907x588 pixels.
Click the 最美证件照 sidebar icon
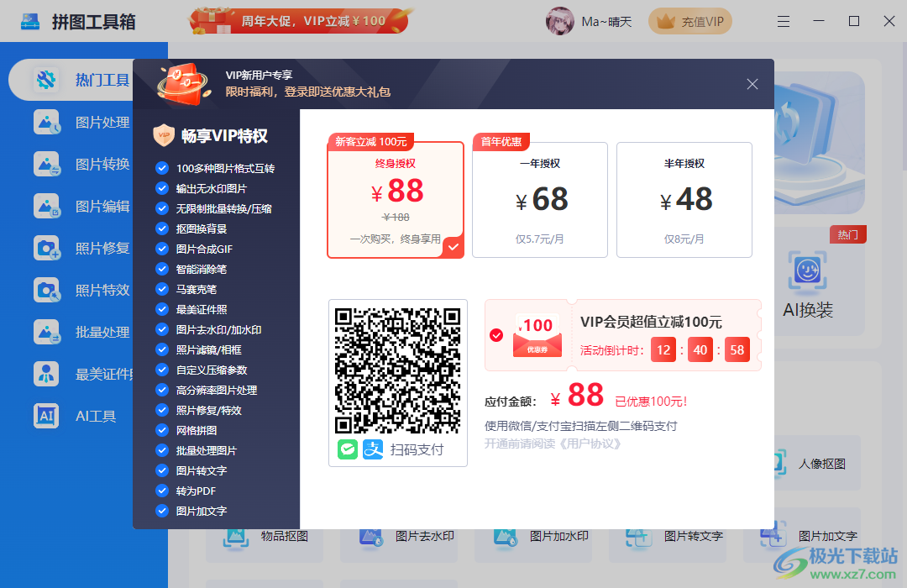[47, 374]
